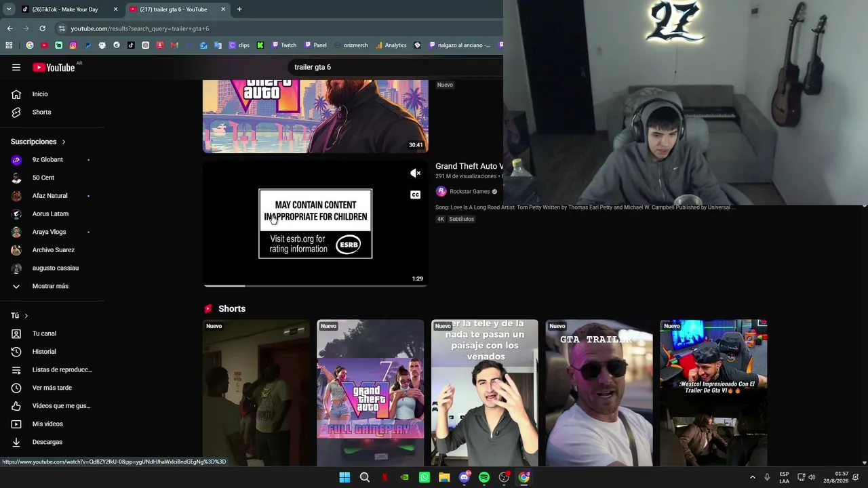Open the Afaz Natural channel subscription
The height and width of the screenshot is (488, 868).
click(x=50, y=196)
